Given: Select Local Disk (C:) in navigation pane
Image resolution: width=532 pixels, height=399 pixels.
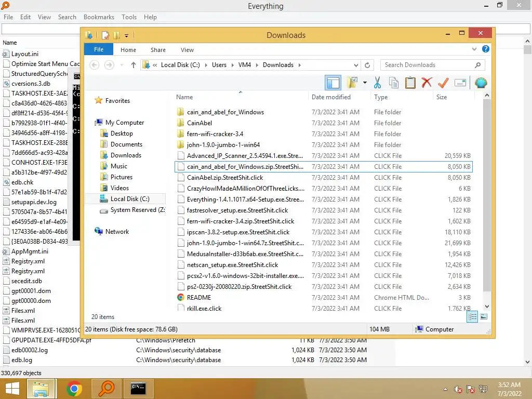Looking at the screenshot, I should pyautogui.click(x=125, y=199).
